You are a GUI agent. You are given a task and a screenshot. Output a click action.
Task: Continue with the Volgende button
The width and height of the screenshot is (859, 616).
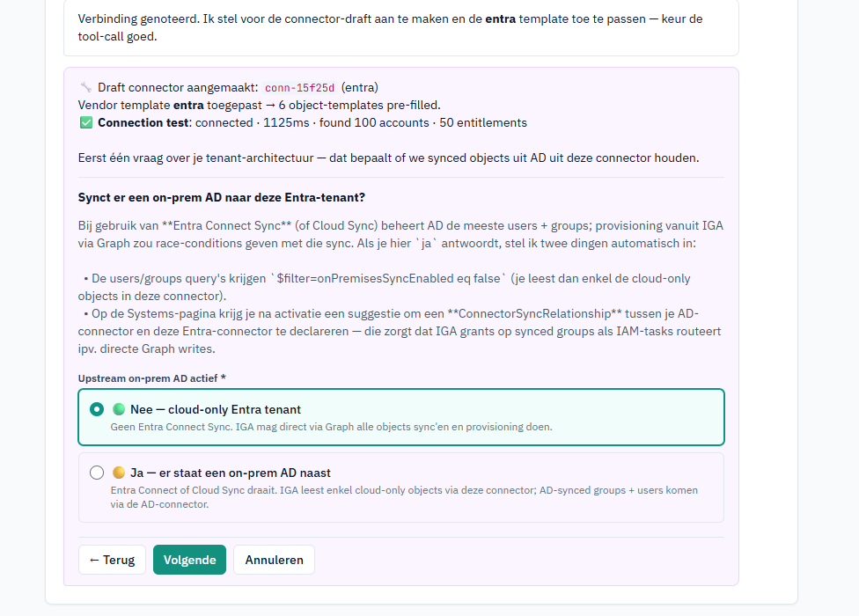[189, 560]
